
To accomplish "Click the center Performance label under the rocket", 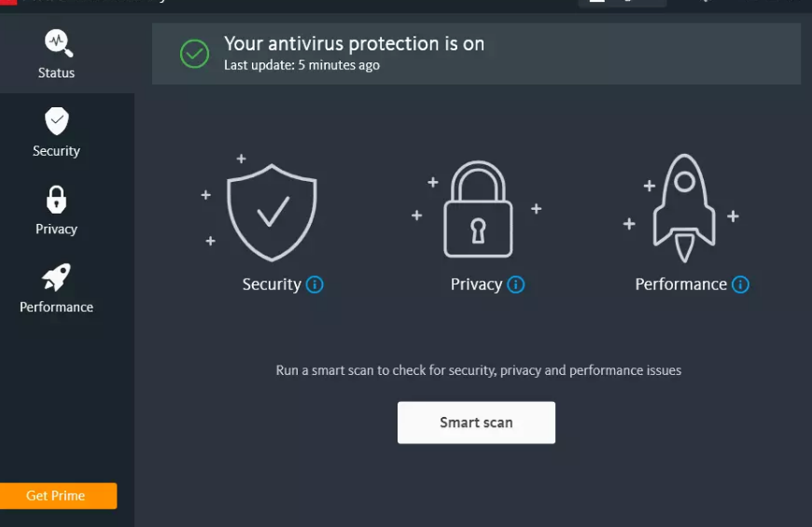I will click(680, 284).
